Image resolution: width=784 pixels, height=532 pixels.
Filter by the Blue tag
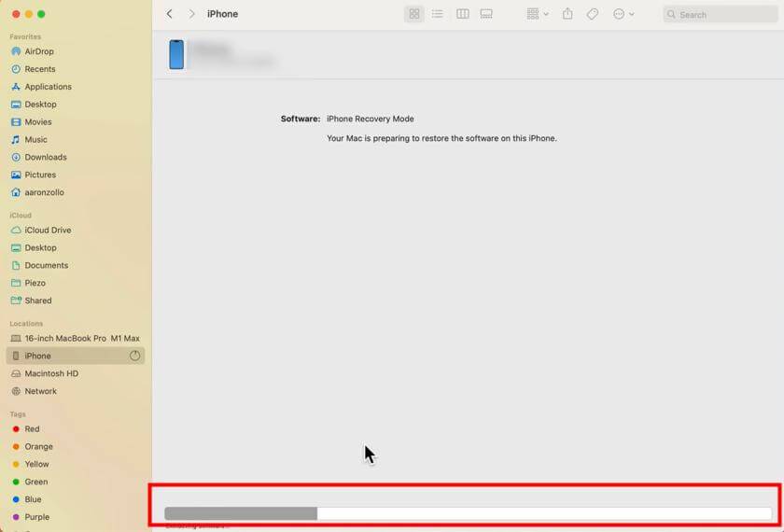pos(75,499)
